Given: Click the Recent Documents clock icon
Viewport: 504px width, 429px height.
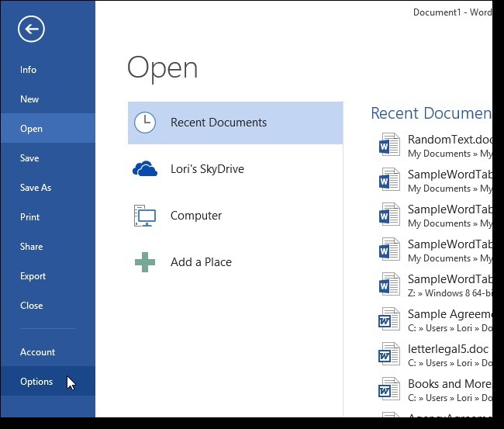Looking at the screenshot, I should (x=145, y=123).
